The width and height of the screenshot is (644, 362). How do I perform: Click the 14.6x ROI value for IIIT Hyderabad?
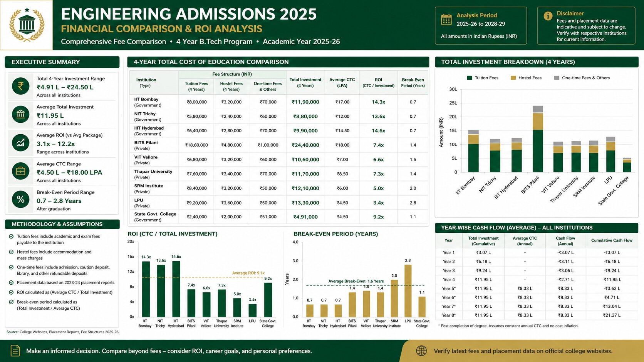coord(379,131)
